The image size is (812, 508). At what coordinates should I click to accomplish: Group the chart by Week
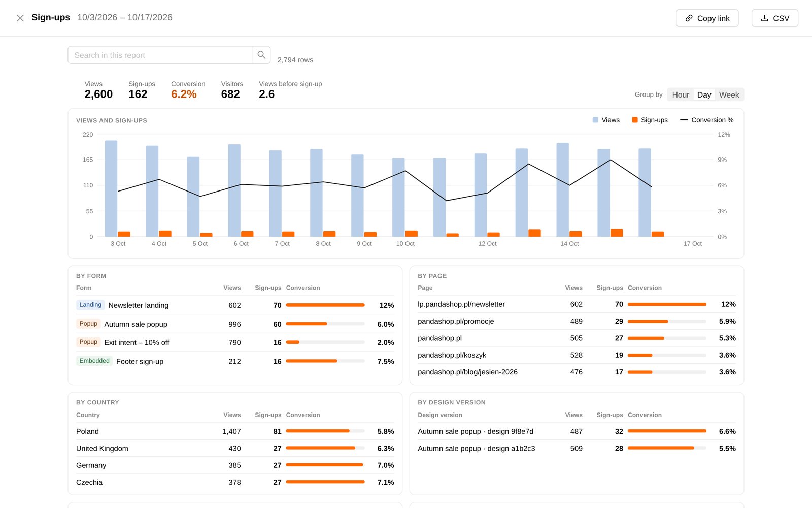click(729, 94)
